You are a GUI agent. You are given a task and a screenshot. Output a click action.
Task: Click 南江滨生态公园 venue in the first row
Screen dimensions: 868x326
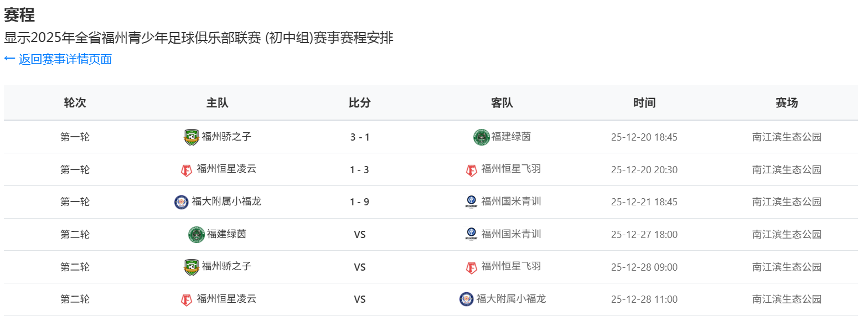pyautogui.click(x=787, y=137)
